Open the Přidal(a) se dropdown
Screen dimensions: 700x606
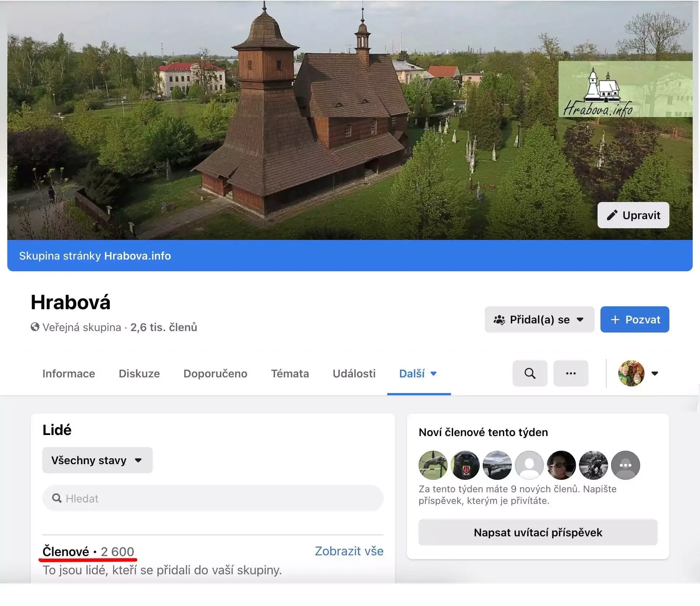click(x=539, y=320)
